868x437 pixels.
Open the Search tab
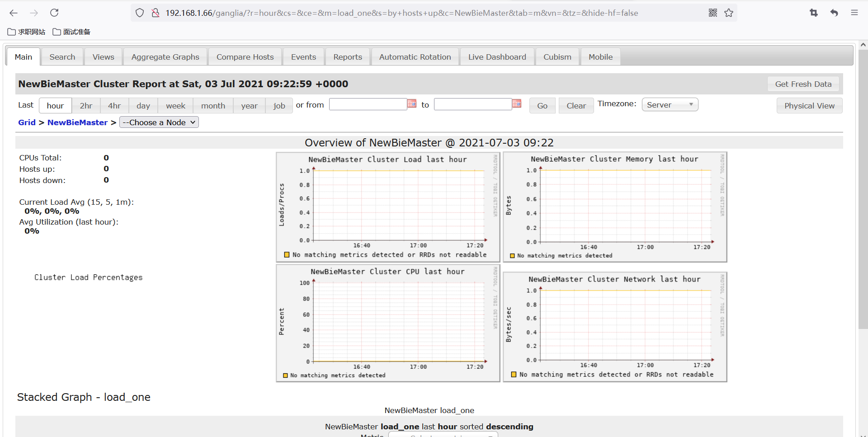tap(62, 57)
